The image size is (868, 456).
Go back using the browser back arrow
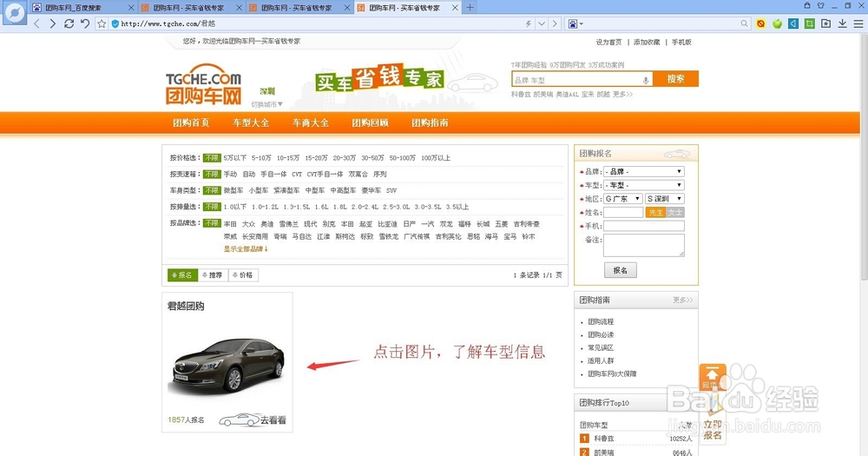(36, 23)
